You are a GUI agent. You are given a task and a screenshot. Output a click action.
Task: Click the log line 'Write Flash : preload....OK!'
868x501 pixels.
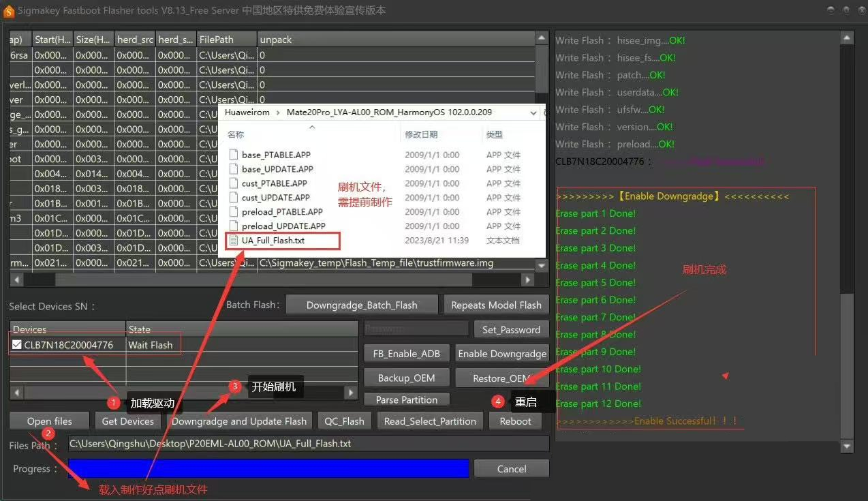[x=615, y=144]
